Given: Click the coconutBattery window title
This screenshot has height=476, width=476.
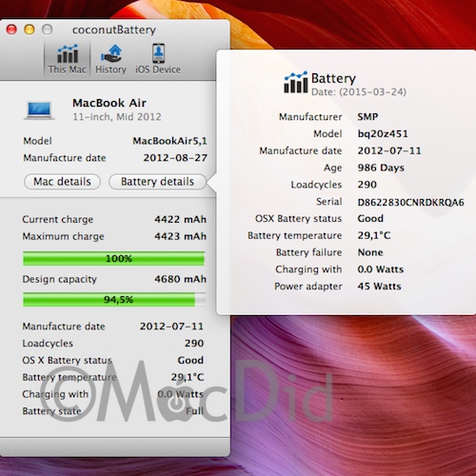Looking at the screenshot, I should click(x=114, y=30).
